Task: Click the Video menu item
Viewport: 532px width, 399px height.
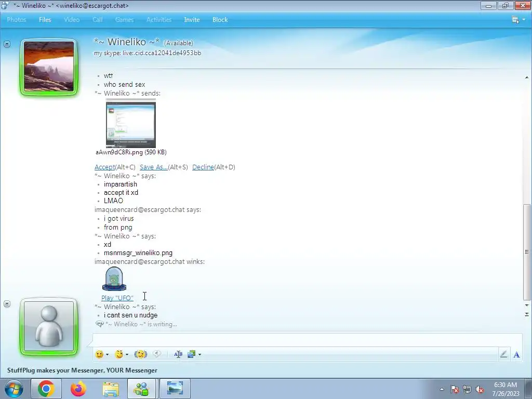Action: [x=72, y=20]
